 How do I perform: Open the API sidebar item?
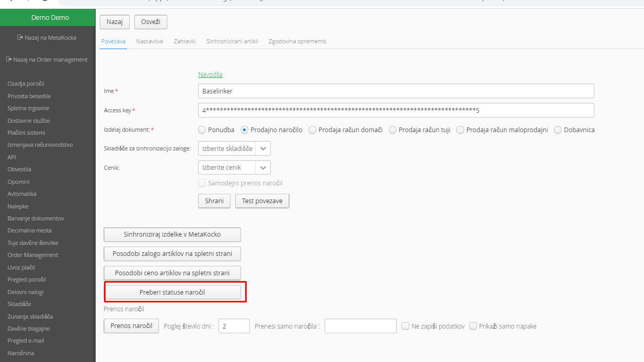tap(11, 157)
